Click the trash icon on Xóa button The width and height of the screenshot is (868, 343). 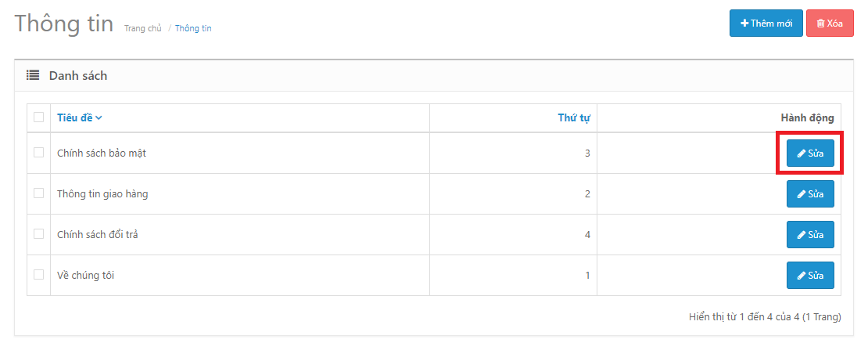pyautogui.click(x=821, y=23)
